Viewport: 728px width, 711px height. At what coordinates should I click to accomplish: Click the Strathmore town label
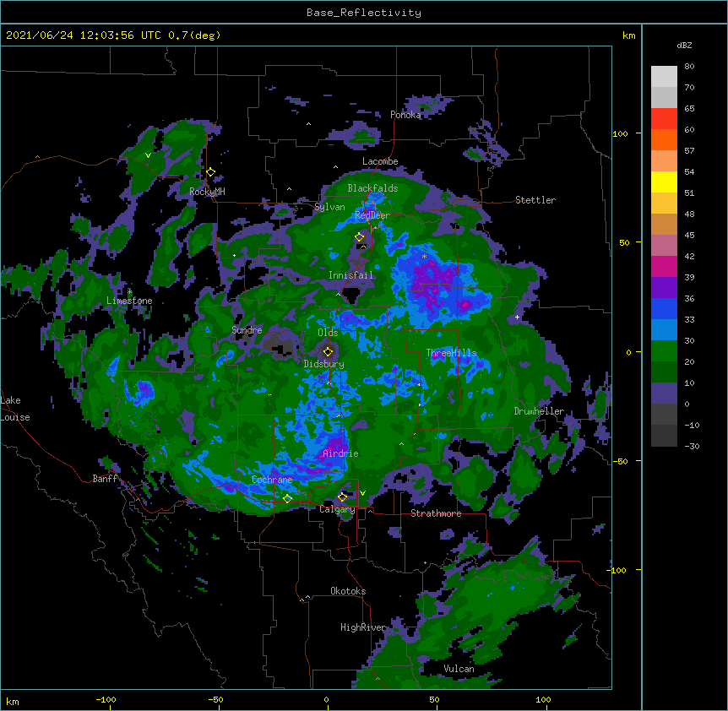tap(436, 513)
